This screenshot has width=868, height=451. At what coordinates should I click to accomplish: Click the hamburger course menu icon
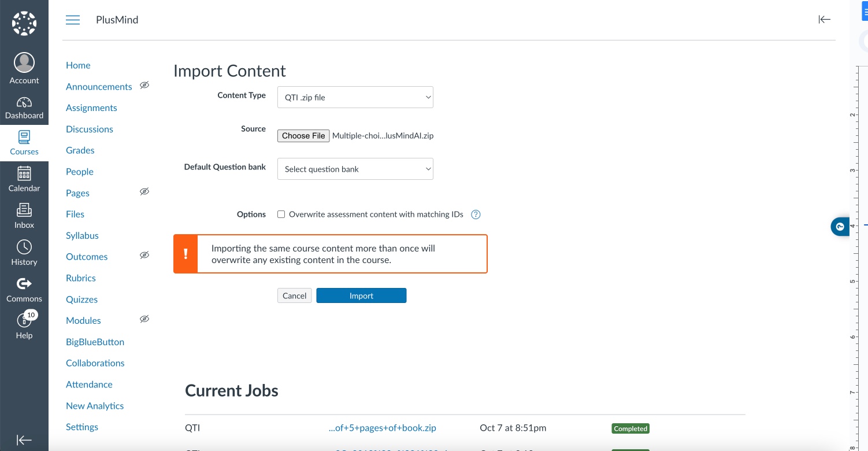coord(73,20)
